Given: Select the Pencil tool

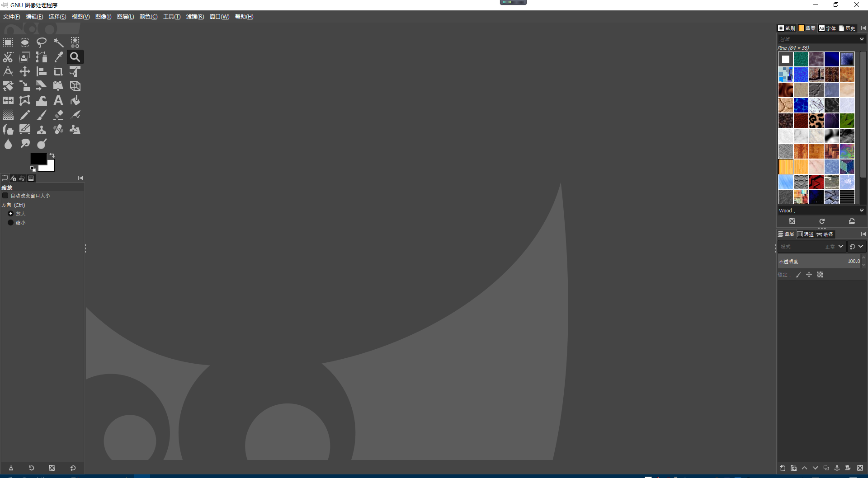Looking at the screenshot, I should 25,115.
